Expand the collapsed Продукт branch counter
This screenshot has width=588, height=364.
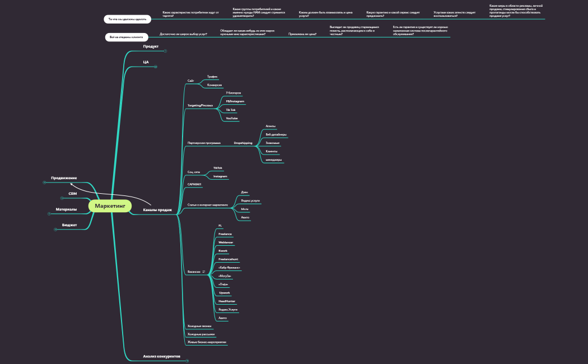click(x=166, y=50)
